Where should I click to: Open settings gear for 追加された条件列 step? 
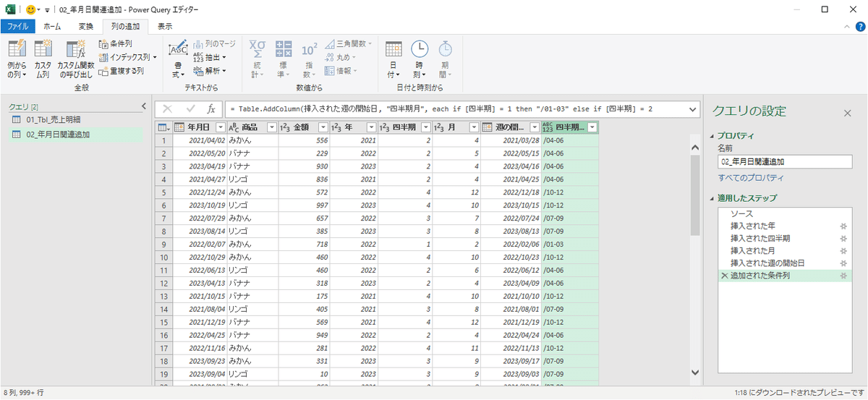[x=843, y=276]
